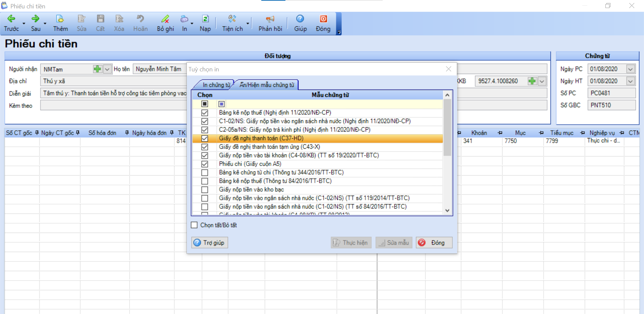Pin the Số hóa đơn column
Screen dimensions: 644x314
click(127, 133)
